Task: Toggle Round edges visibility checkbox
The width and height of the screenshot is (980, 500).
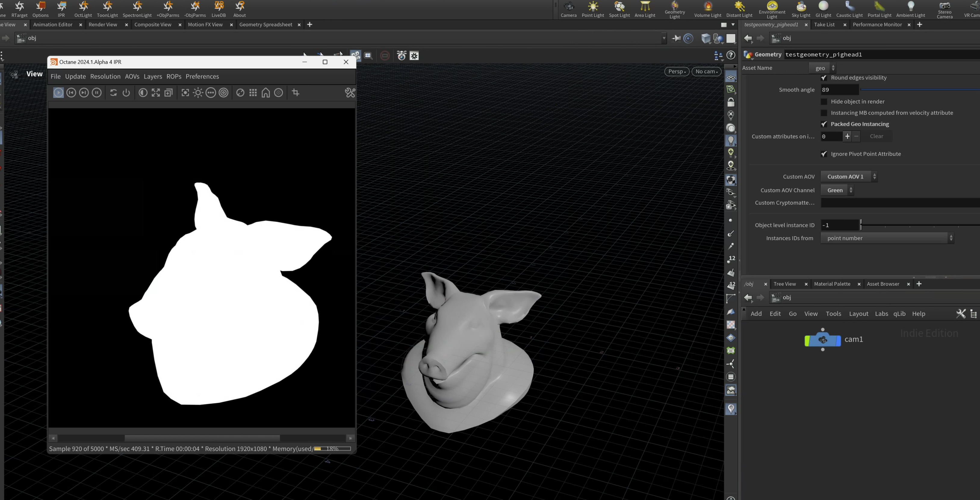Action: (824, 78)
